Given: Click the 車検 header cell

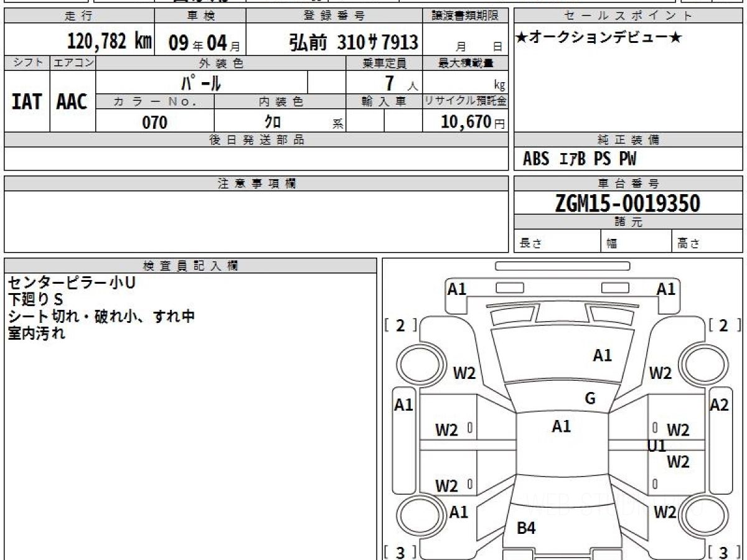Looking at the screenshot, I should click(x=200, y=16).
